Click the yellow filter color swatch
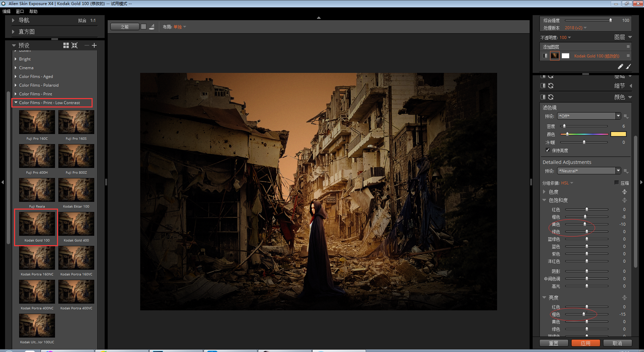 tap(619, 134)
